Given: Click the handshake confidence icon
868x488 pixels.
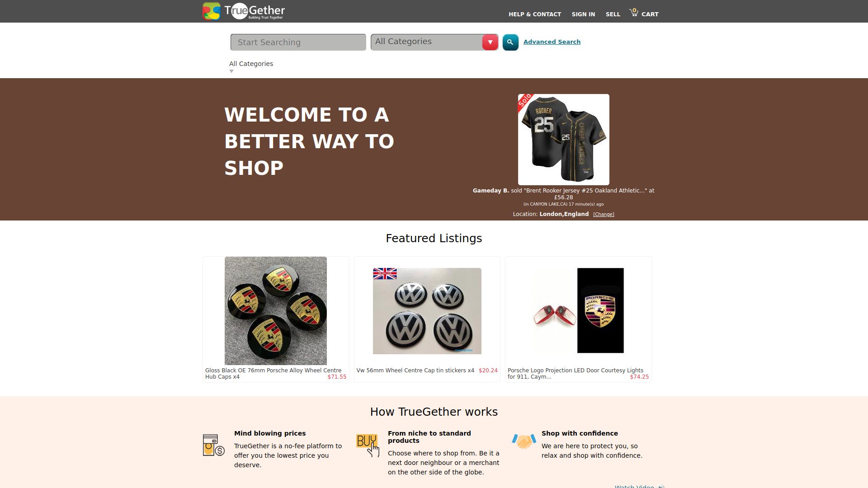Looking at the screenshot, I should pos(524,441).
